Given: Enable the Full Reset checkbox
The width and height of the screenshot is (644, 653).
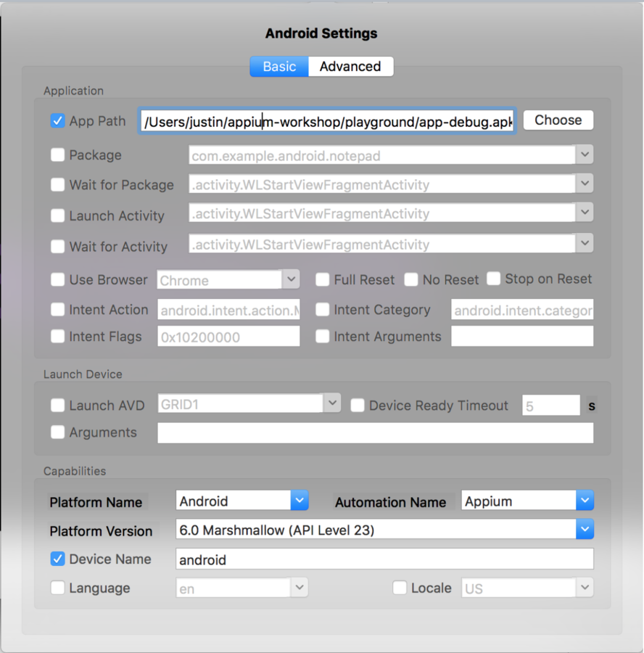Looking at the screenshot, I should point(322,279).
